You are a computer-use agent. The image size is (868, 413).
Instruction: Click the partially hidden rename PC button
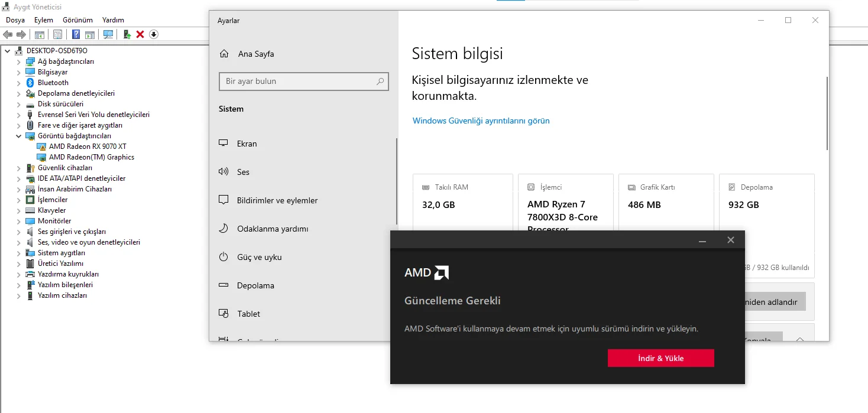[775, 302]
